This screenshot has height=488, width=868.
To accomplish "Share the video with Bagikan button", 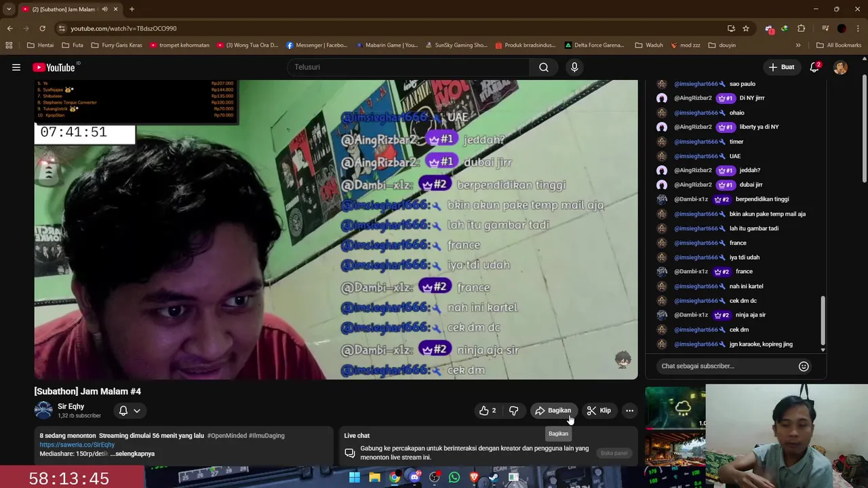I will coord(553,411).
